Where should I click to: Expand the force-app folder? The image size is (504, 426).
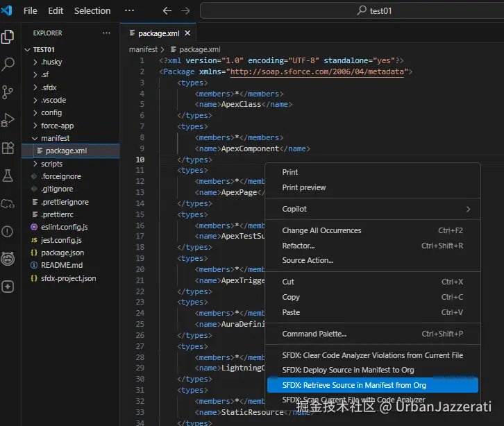57,126
